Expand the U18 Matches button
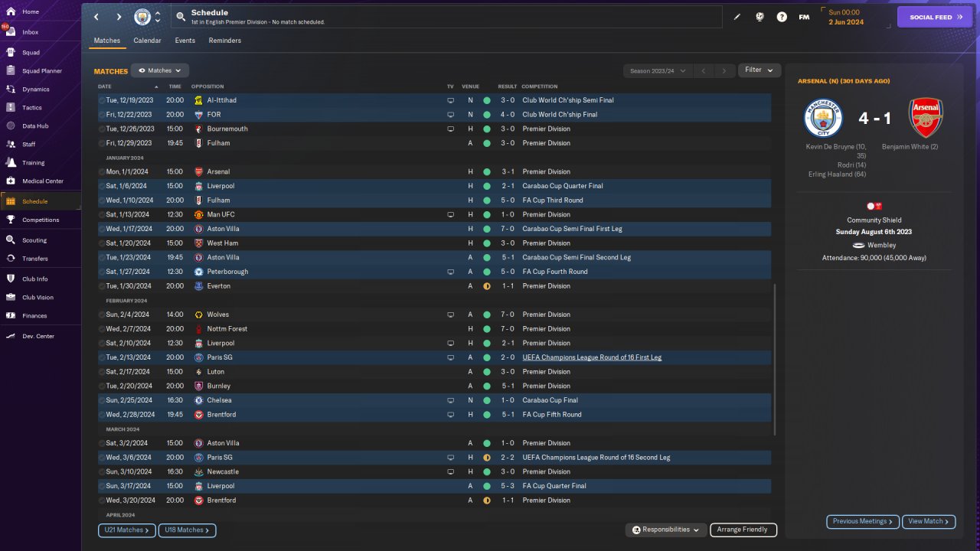980x551 pixels. coord(187,530)
